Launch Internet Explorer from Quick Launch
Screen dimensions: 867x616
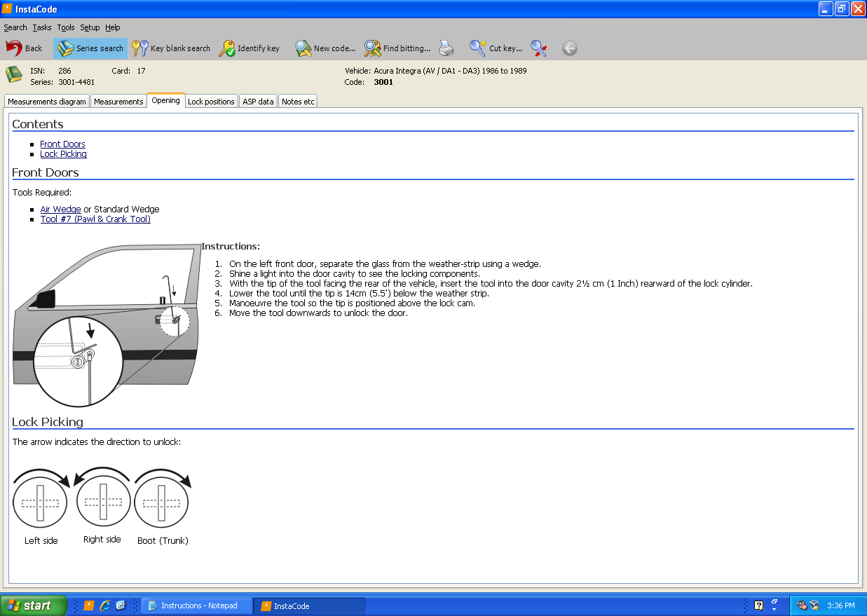105,605
